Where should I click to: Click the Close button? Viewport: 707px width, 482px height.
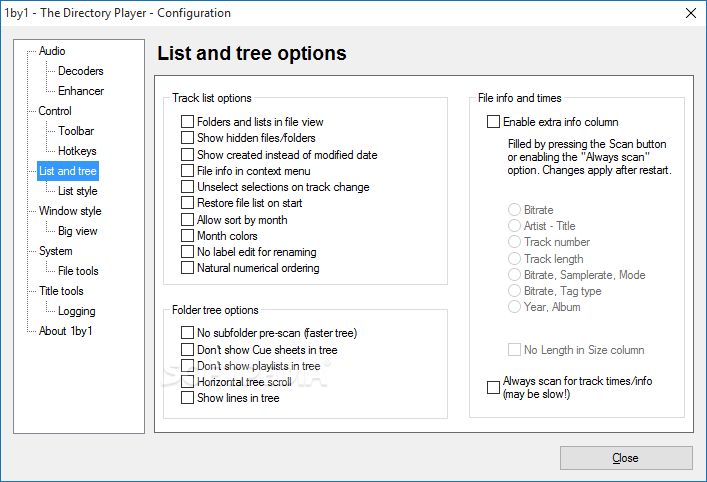[x=626, y=458]
